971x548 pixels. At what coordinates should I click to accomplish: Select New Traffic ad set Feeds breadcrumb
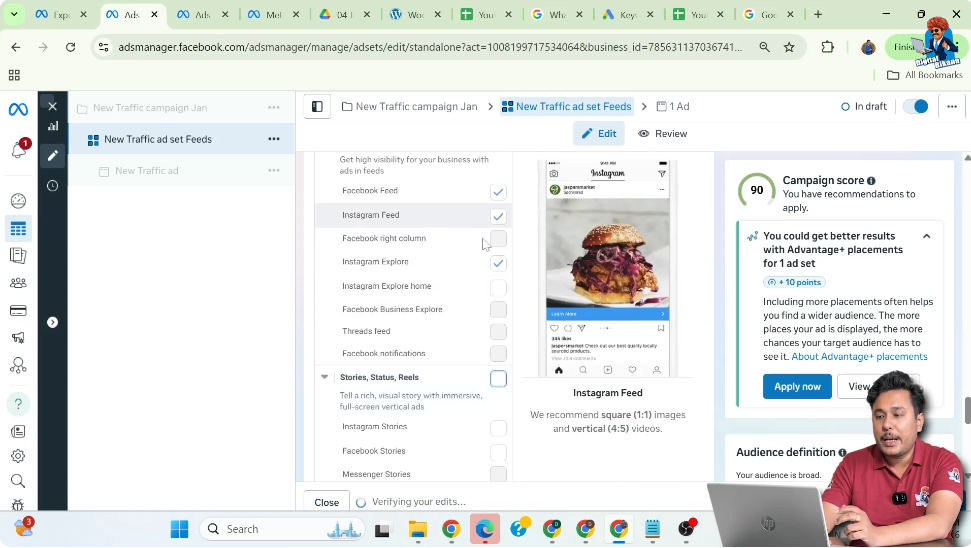pyautogui.click(x=567, y=107)
